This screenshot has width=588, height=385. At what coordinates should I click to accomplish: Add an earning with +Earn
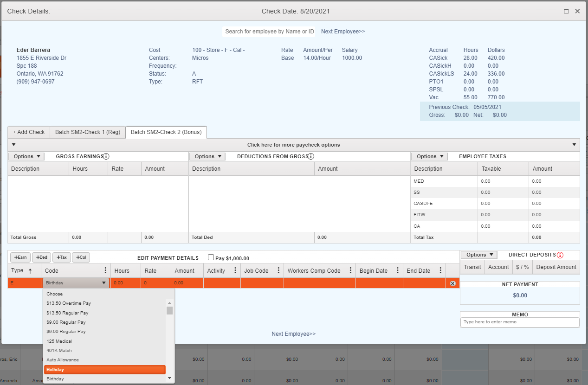(20, 257)
